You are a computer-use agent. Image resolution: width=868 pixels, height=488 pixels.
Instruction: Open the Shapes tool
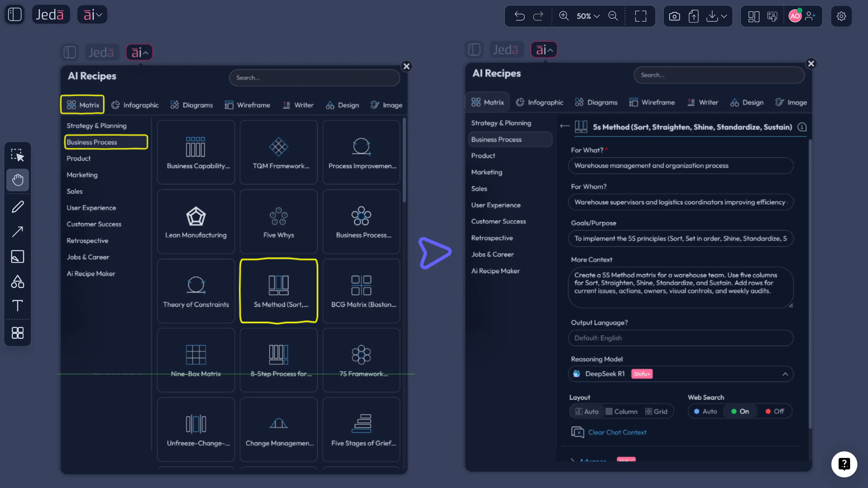(x=17, y=282)
